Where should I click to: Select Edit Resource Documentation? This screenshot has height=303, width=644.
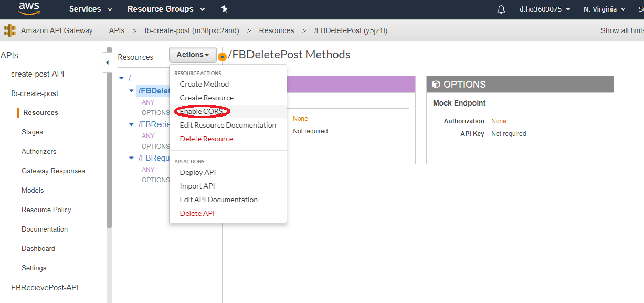pyautogui.click(x=228, y=125)
